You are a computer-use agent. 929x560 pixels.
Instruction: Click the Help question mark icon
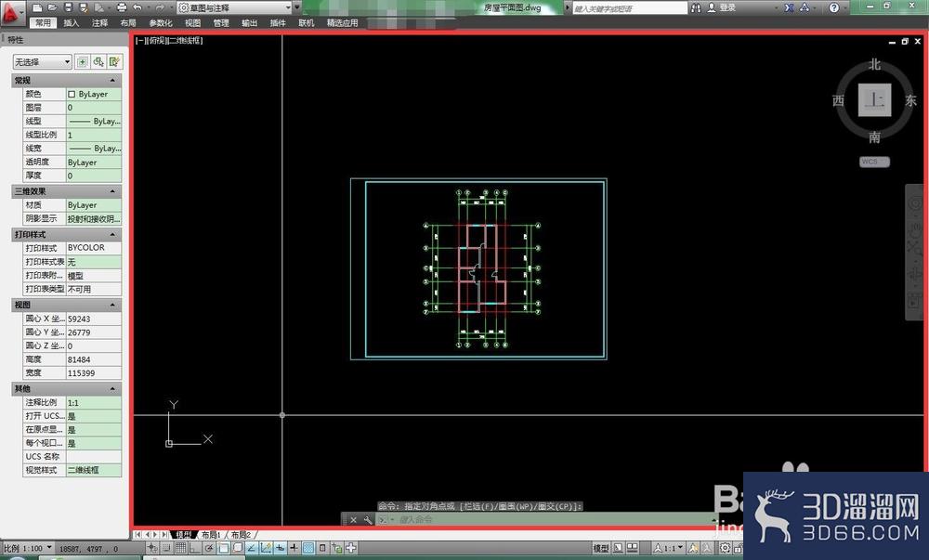click(834, 7)
